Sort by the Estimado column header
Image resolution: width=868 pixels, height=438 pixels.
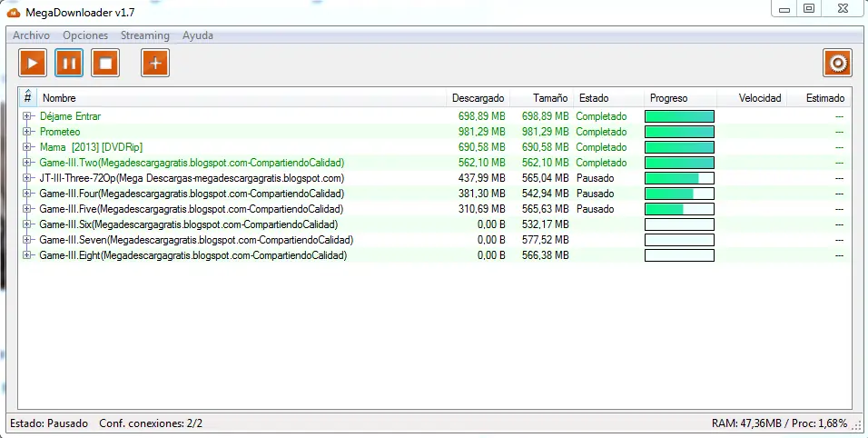point(819,98)
